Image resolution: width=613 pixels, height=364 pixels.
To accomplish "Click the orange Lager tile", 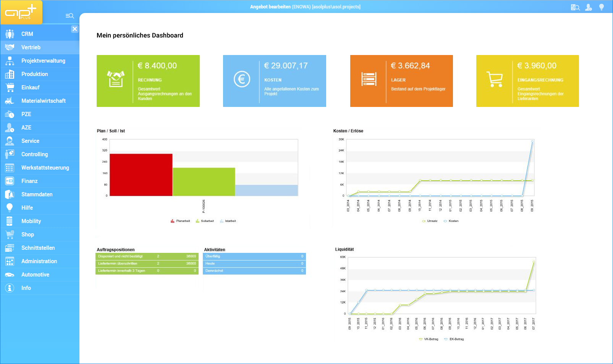I will click(x=401, y=81).
